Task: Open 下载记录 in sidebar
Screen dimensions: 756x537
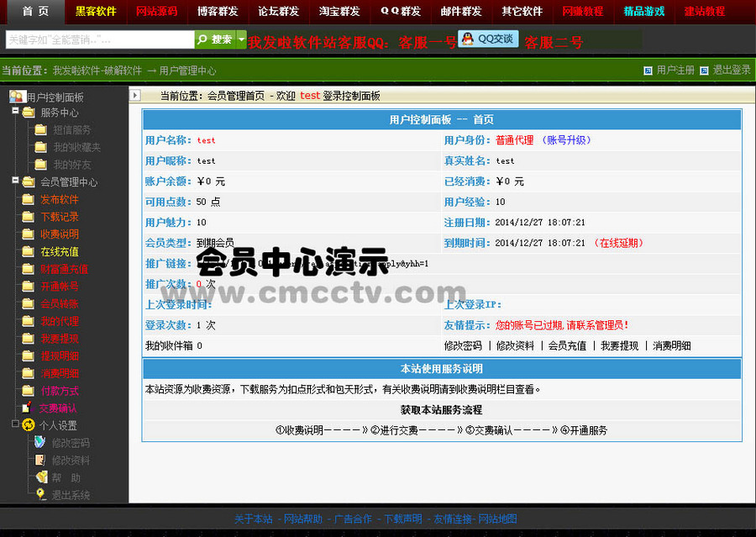Action: [x=60, y=217]
